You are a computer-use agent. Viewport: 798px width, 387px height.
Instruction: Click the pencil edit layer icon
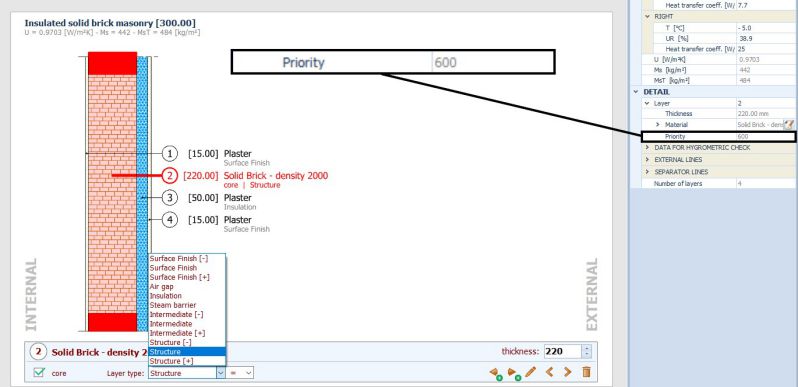tap(530, 372)
